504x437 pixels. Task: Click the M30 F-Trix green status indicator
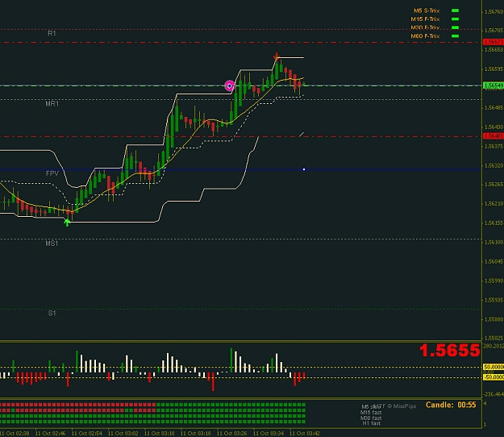click(x=455, y=27)
